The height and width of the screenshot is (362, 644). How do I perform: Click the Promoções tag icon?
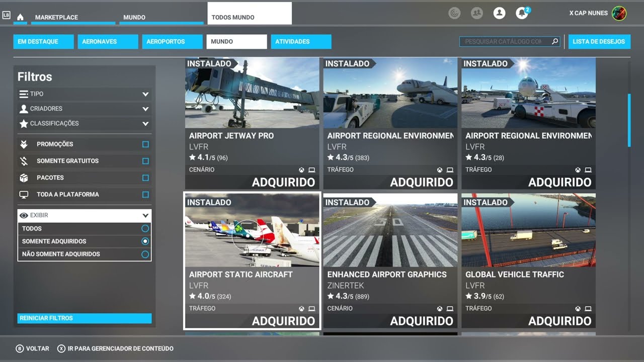[x=24, y=144]
